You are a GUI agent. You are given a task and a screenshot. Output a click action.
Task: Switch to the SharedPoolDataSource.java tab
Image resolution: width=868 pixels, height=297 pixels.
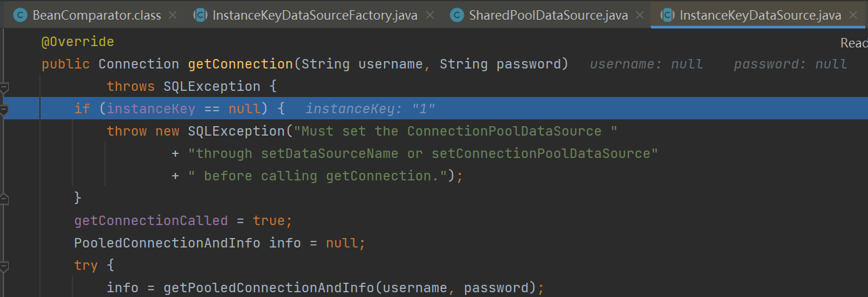548,15
